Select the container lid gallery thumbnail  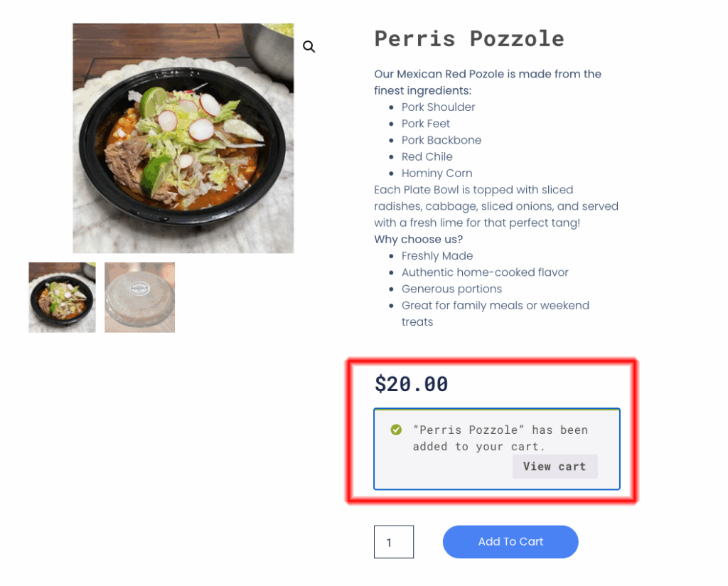click(x=139, y=297)
